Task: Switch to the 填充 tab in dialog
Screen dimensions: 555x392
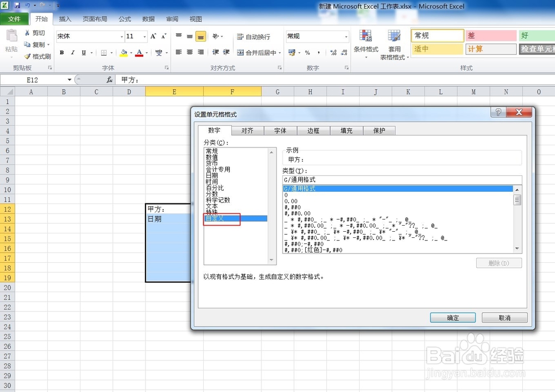Action: click(346, 130)
